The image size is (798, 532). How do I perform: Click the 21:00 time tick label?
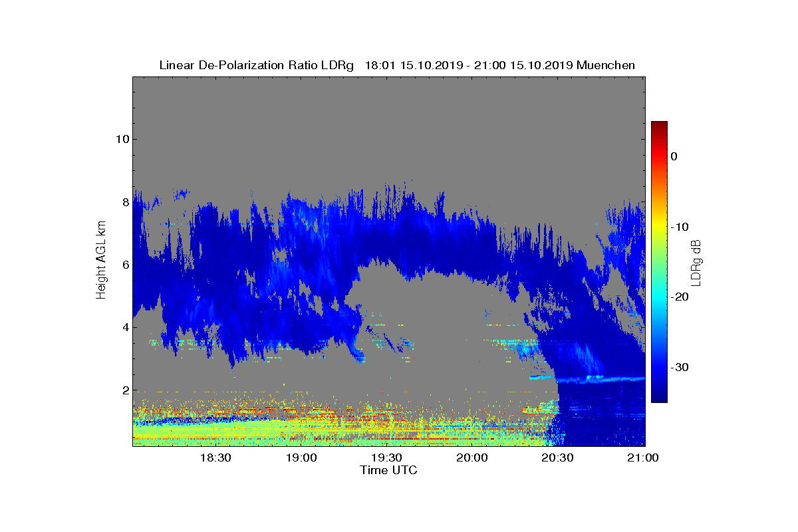coord(642,458)
